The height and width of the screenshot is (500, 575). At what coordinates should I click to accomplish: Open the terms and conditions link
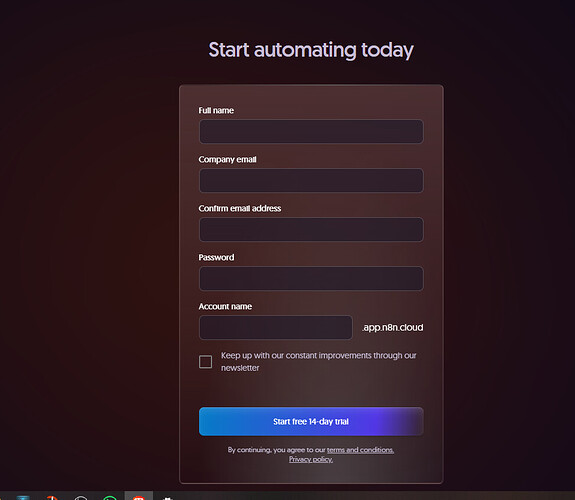tap(360, 450)
